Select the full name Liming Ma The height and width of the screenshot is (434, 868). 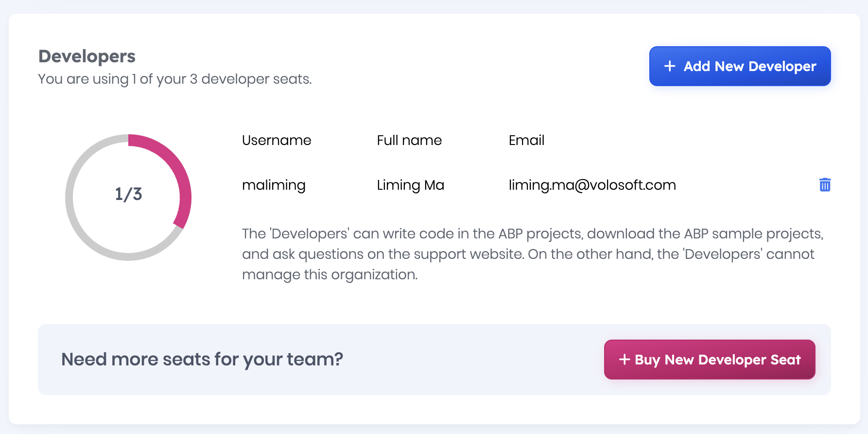pyautogui.click(x=410, y=185)
